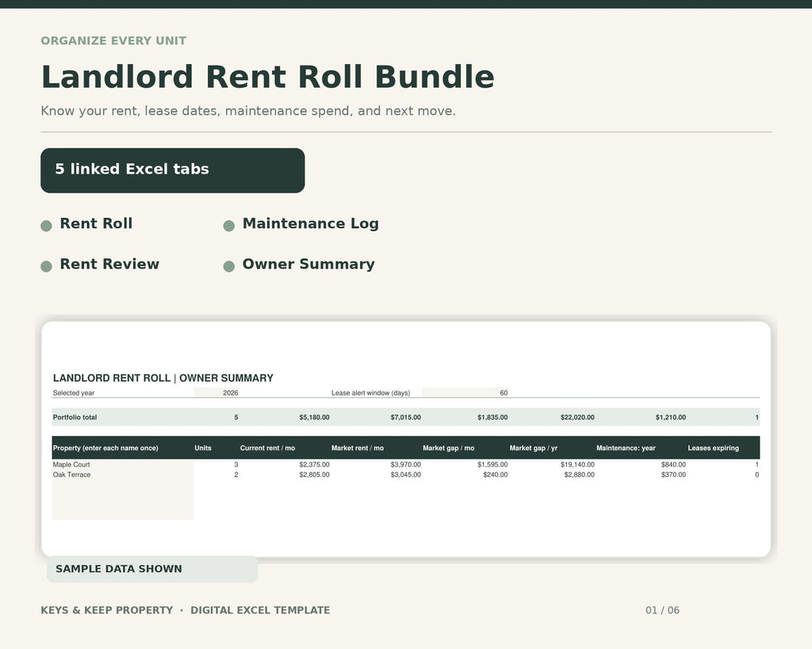
Task: Click the "Landlord Rent Roll Bundle" title
Action: tap(268, 77)
